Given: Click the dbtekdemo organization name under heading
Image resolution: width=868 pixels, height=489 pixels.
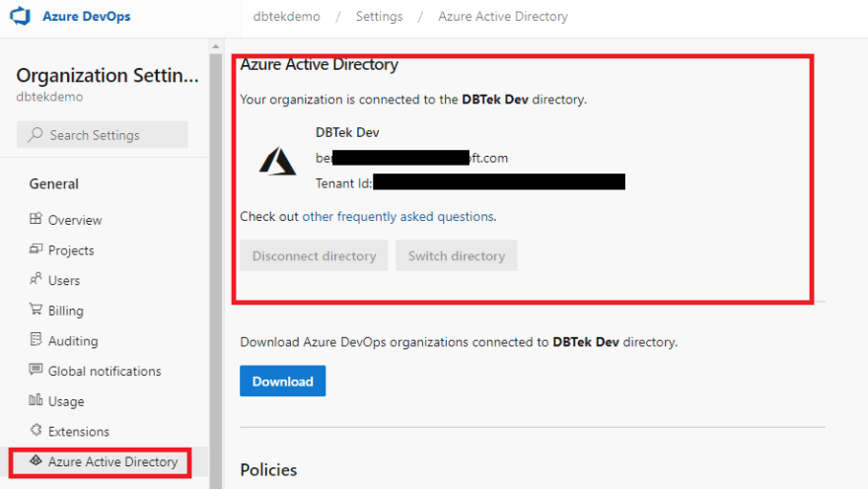Looking at the screenshot, I should click(49, 97).
